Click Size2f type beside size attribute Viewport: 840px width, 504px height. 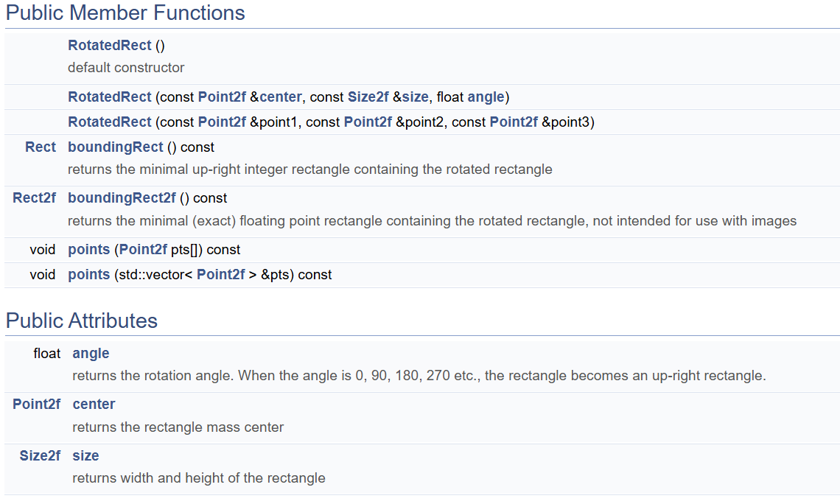click(40, 455)
